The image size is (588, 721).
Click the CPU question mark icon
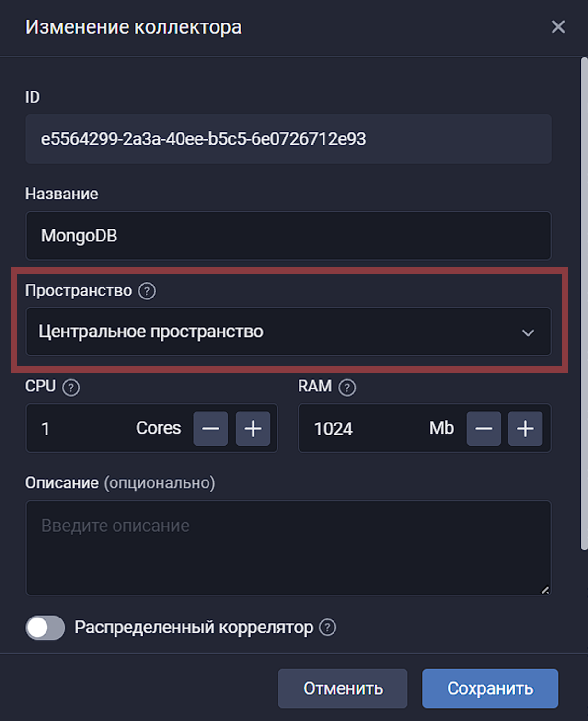point(70,389)
